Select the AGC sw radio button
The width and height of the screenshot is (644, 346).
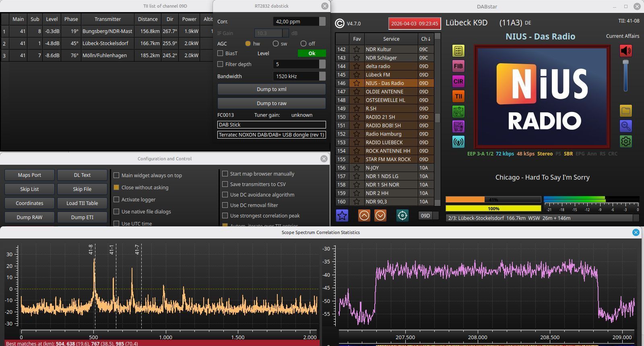tap(276, 44)
